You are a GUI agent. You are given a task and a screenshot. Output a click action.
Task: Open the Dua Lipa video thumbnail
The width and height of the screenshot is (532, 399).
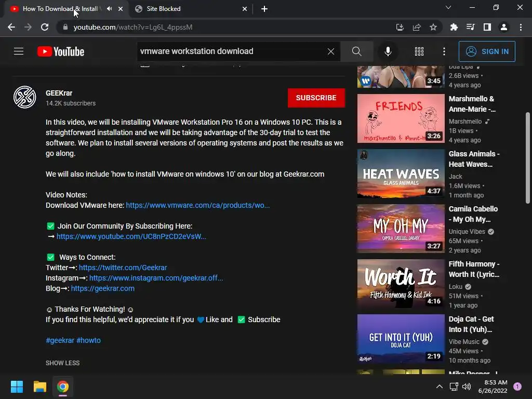coord(401,77)
